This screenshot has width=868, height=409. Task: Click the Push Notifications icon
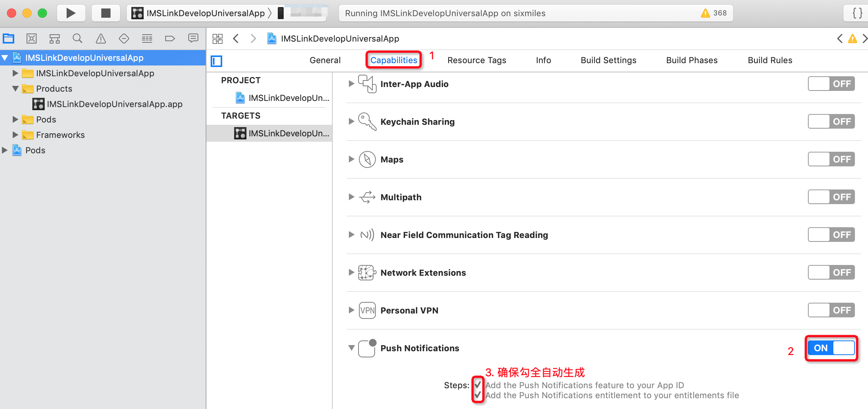point(367,348)
